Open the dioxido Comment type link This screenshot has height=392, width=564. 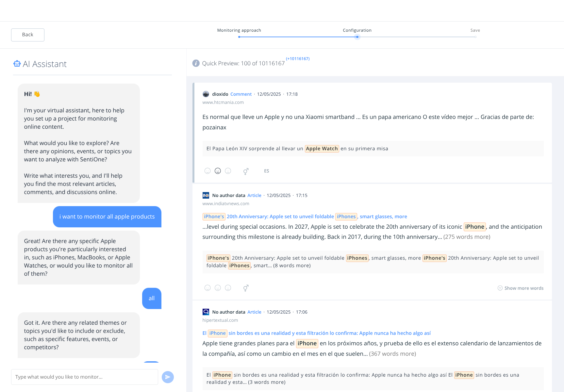(241, 94)
